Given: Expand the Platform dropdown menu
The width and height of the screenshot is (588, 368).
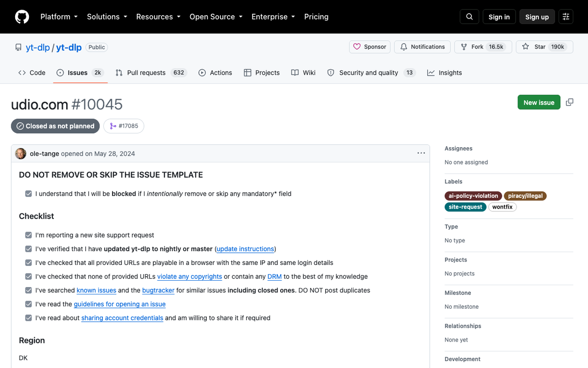Looking at the screenshot, I should [59, 17].
